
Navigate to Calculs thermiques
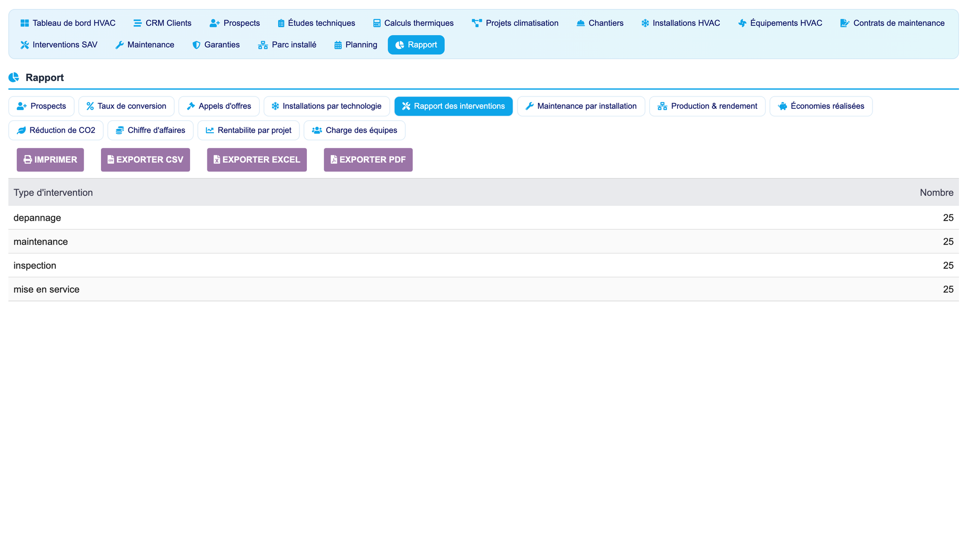click(x=413, y=23)
